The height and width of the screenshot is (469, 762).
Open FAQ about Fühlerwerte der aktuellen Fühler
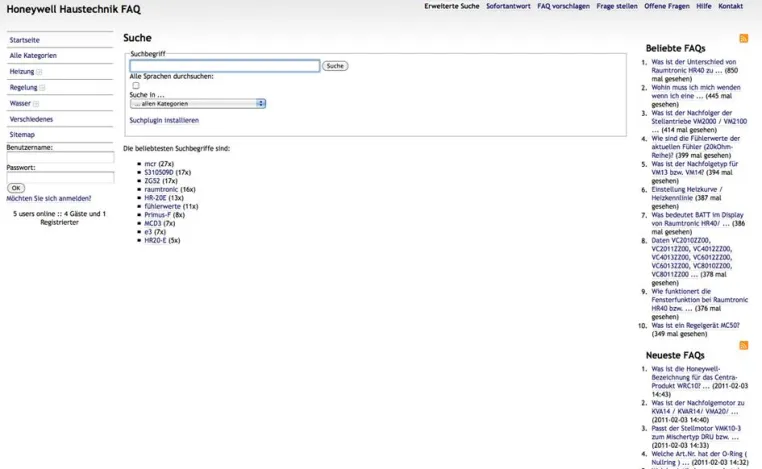pyautogui.click(x=695, y=147)
